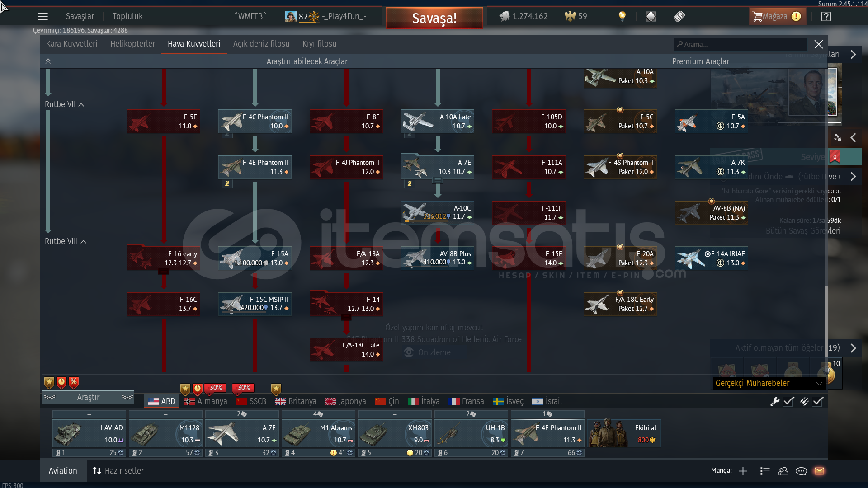The width and height of the screenshot is (868, 488).
Task: Select the Britanya nation tab
Action: pyautogui.click(x=296, y=401)
